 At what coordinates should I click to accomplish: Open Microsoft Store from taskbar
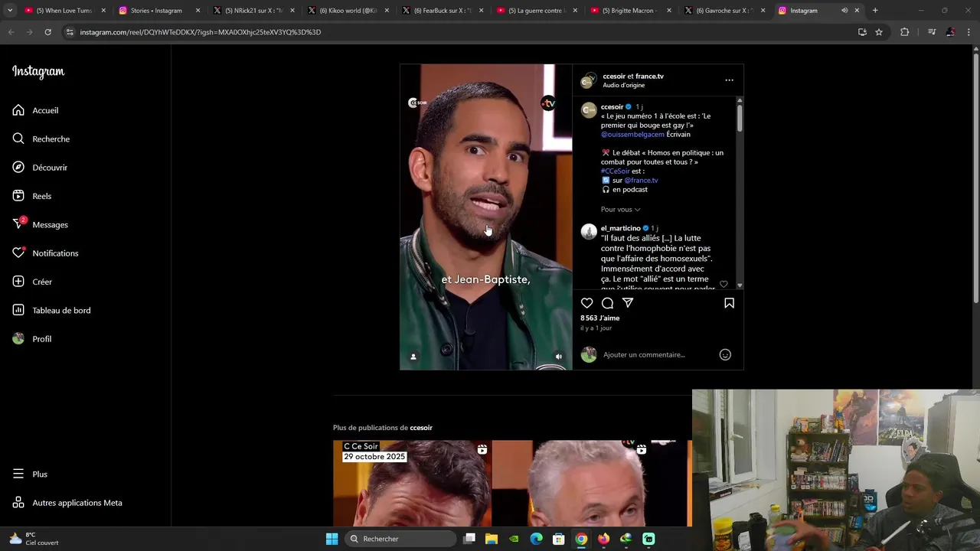tap(559, 539)
